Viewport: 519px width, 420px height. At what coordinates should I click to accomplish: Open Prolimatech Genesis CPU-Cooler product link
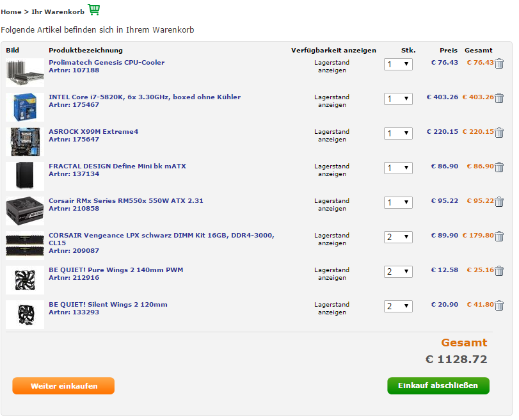(x=107, y=62)
